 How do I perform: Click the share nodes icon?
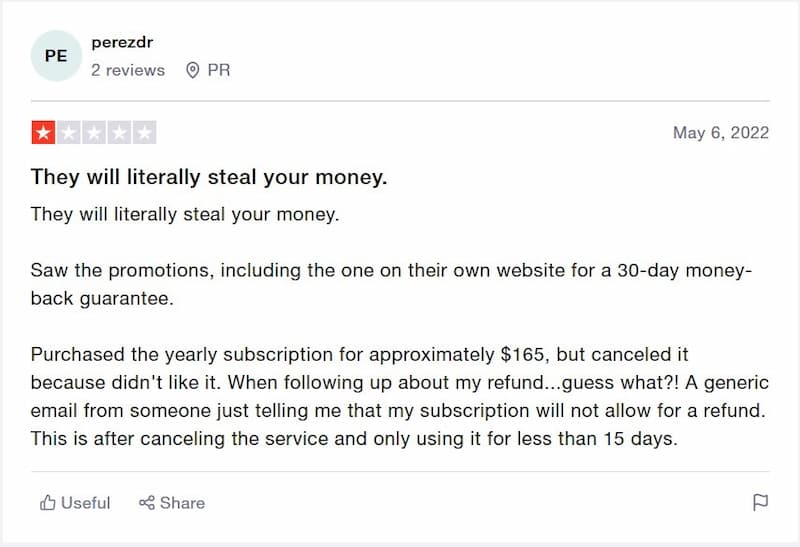point(146,503)
